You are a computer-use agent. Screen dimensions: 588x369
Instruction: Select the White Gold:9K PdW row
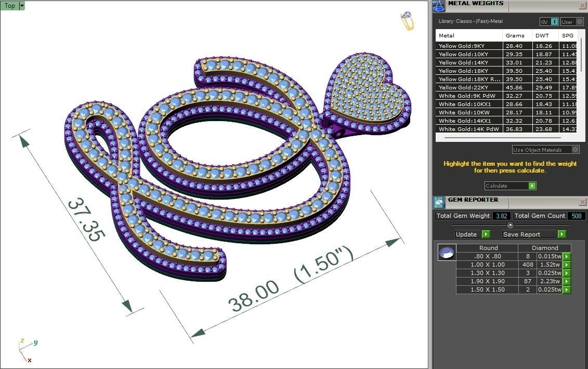[506, 96]
